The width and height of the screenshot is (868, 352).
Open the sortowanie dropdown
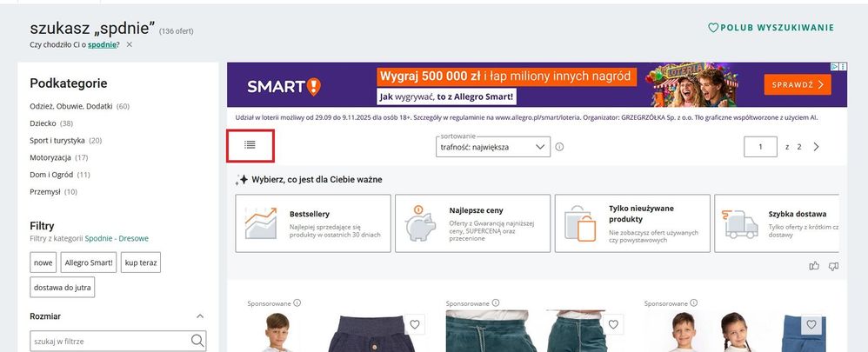coord(492,147)
